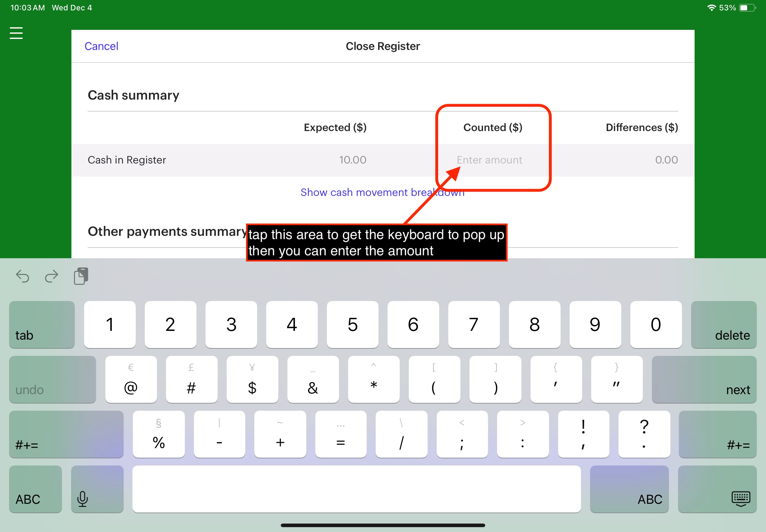Tap the period question mark key

(644, 434)
